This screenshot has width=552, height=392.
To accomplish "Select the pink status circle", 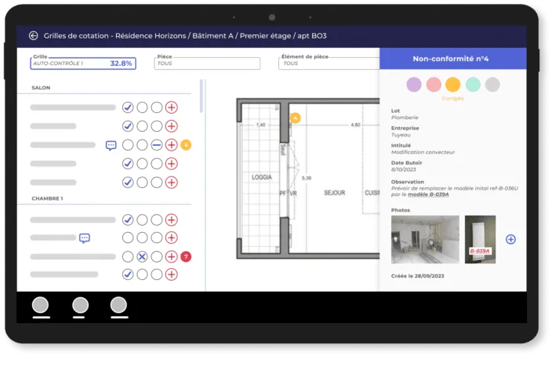I will [434, 85].
